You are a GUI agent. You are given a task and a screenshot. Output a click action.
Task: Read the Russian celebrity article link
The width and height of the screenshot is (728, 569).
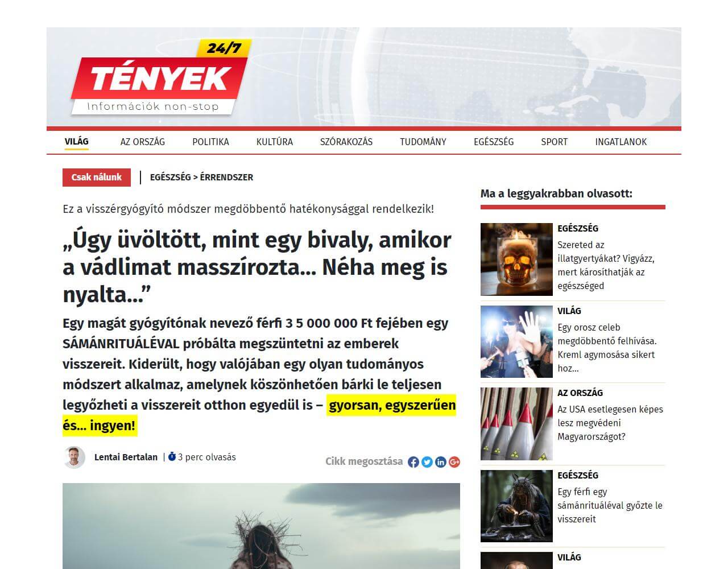click(x=607, y=348)
